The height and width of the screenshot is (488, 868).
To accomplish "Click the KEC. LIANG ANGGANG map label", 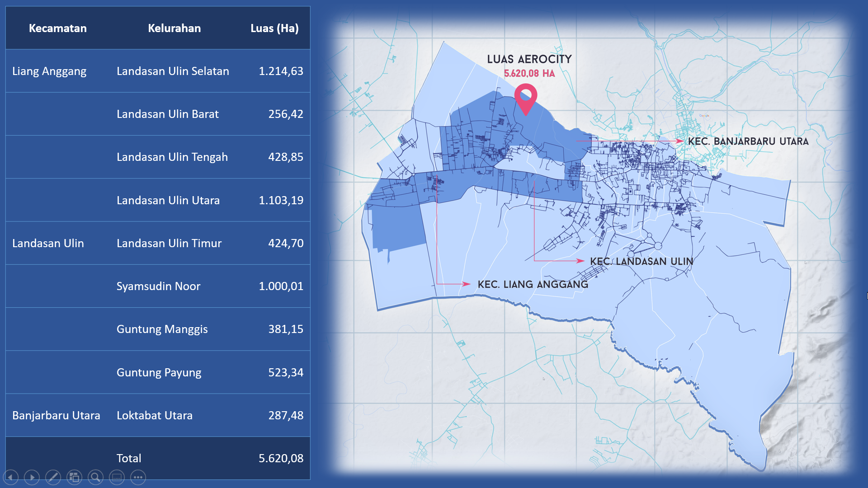I will [x=533, y=284].
